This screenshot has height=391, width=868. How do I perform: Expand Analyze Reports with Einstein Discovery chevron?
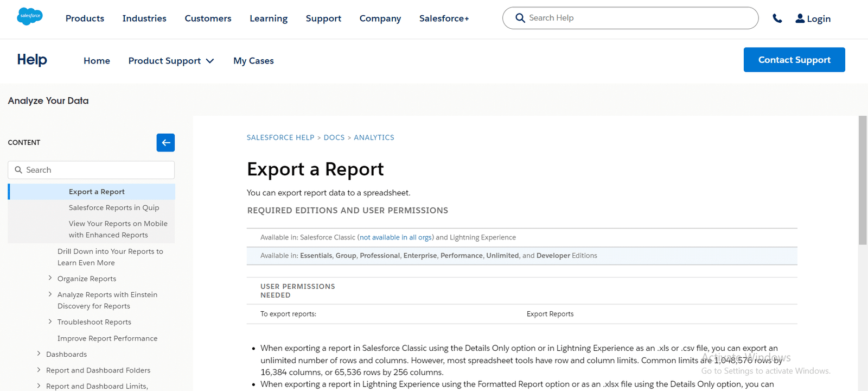(50, 294)
